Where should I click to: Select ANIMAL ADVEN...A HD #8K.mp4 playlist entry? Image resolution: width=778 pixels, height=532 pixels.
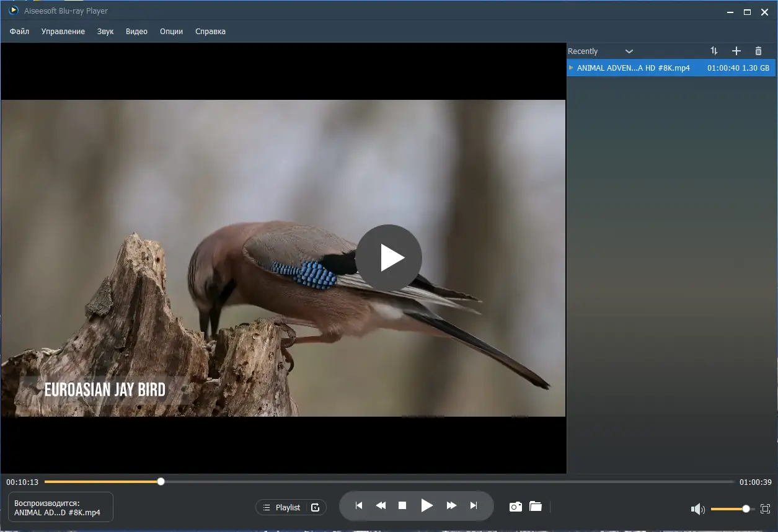pos(671,68)
